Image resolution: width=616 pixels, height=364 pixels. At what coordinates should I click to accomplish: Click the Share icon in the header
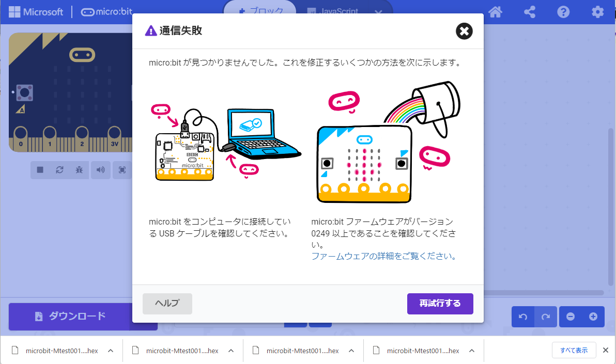(530, 12)
